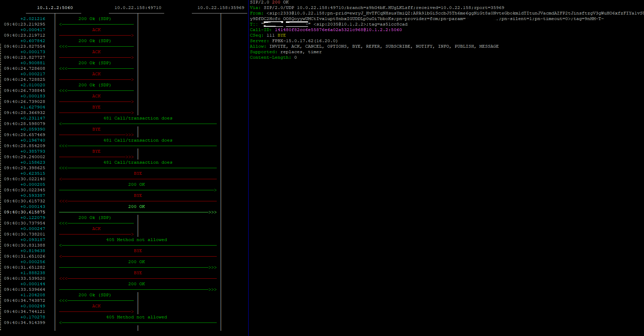Select the Via header line

(x=377, y=8)
